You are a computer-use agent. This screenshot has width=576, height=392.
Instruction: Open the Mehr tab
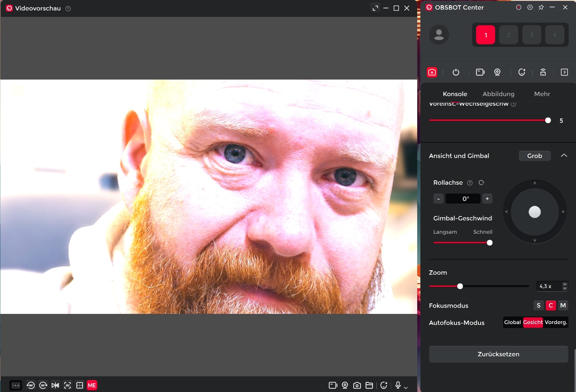tap(542, 94)
